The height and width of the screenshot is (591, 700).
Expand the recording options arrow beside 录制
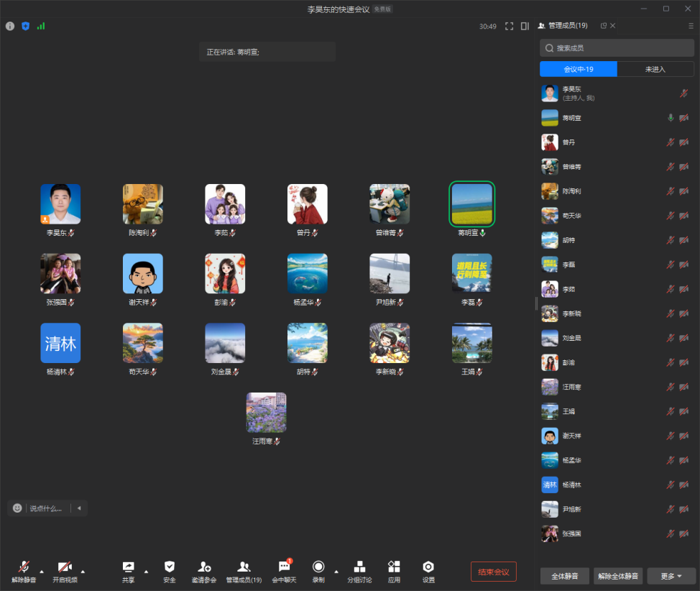[336, 572]
